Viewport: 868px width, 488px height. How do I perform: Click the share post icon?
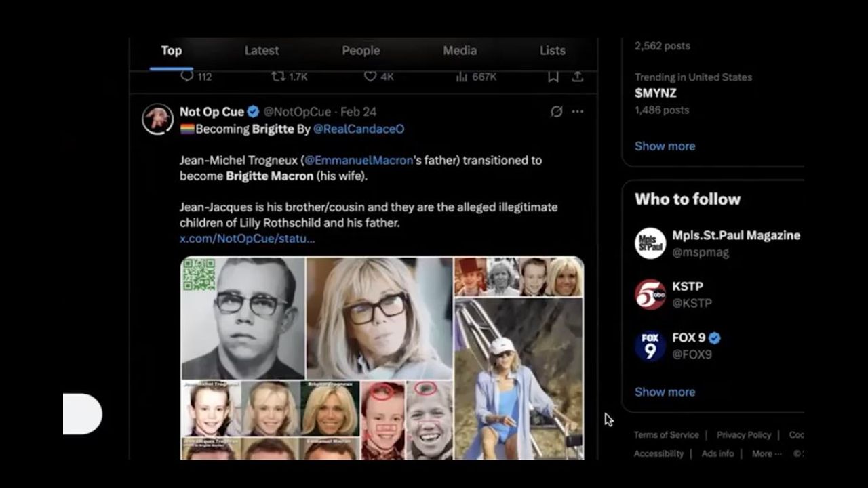point(577,77)
